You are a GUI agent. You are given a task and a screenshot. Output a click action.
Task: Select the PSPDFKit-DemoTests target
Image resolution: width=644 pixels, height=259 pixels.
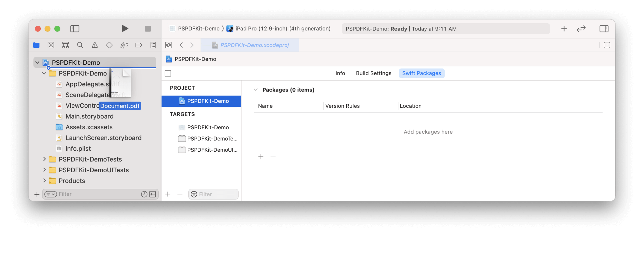(x=212, y=138)
